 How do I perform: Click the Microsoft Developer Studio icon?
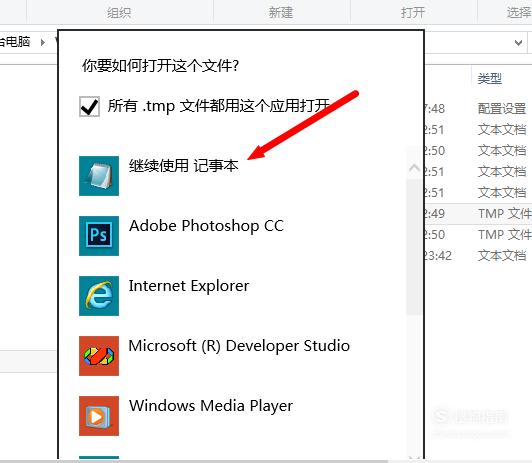99,356
